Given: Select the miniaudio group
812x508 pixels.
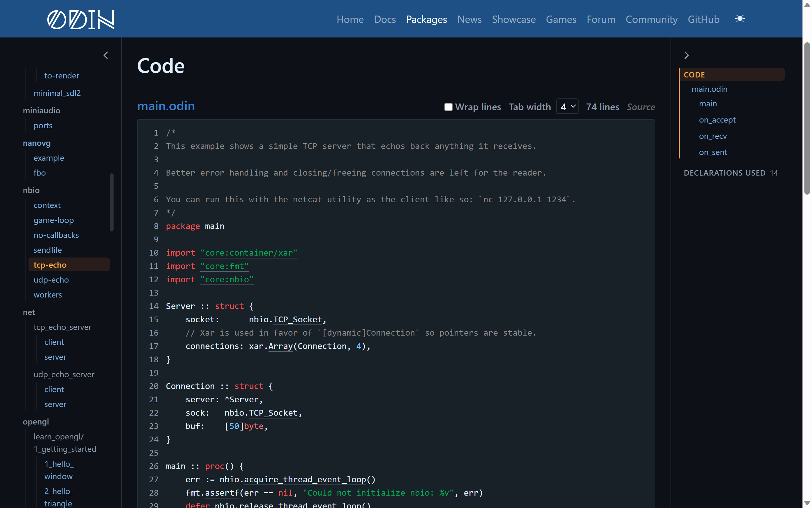Looking at the screenshot, I should point(42,110).
